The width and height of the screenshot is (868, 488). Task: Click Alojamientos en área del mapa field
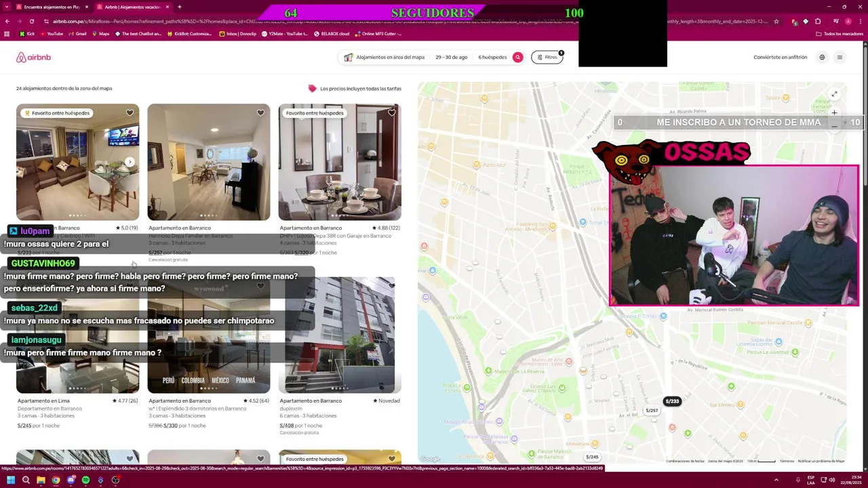[390, 57]
